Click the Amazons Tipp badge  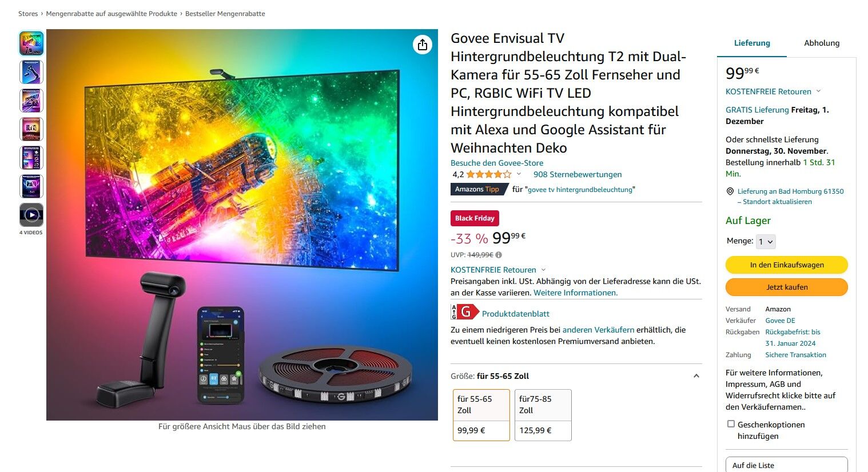coord(477,189)
